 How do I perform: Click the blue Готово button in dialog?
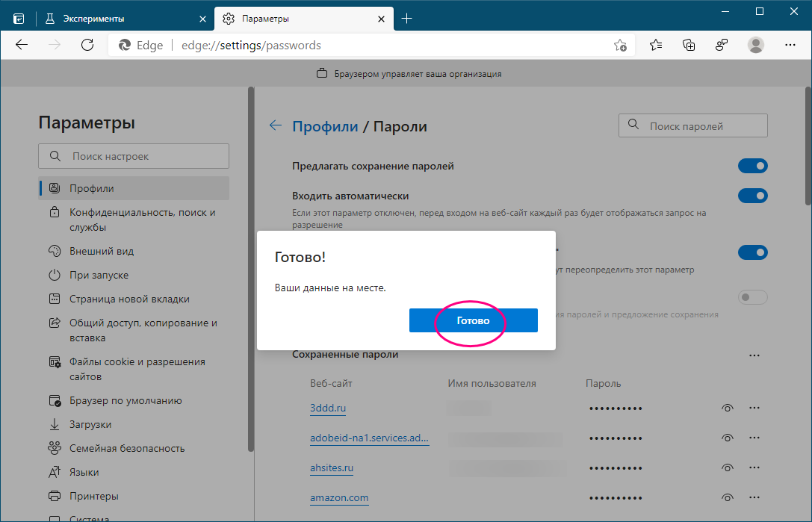point(474,320)
